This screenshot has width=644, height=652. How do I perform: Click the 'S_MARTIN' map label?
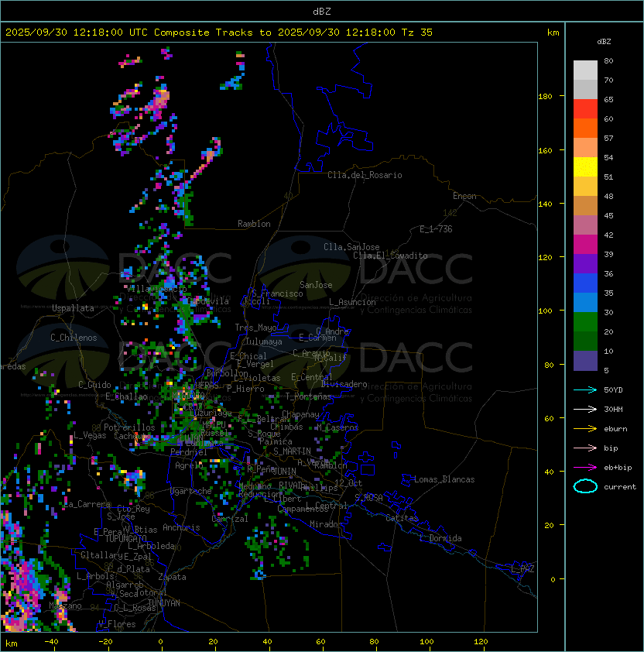tap(292, 451)
